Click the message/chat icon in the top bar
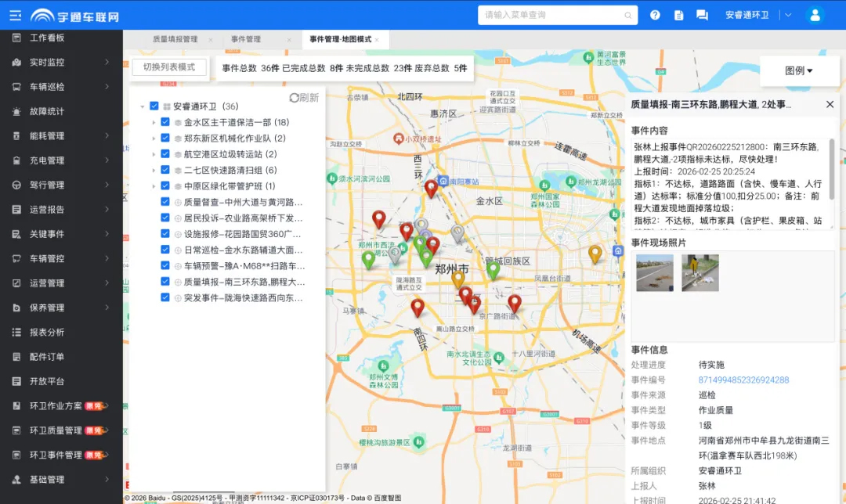The height and width of the screenshot is (504, 846). pyautogui.click(x=700, y=14)
